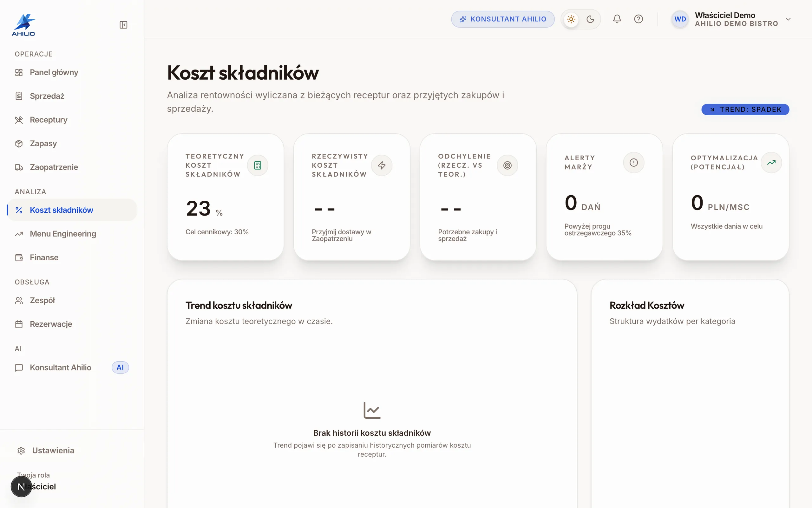The image size is (812, 508).
Task: Click the alert icon on Alerty marży card
Action: point(633,163)
